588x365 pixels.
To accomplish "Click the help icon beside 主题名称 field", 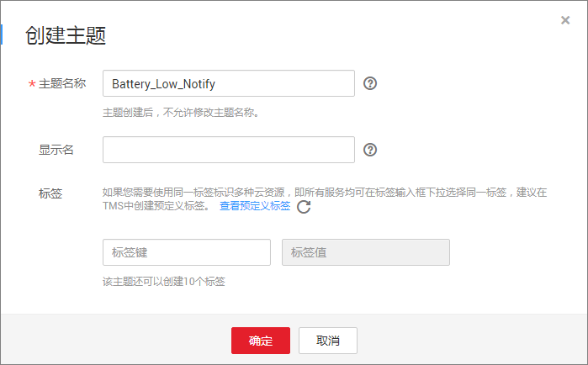I will 370,83.
